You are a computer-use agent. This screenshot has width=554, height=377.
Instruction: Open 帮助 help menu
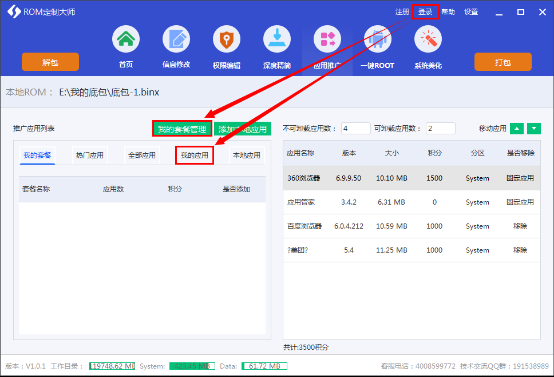[448, 12]
